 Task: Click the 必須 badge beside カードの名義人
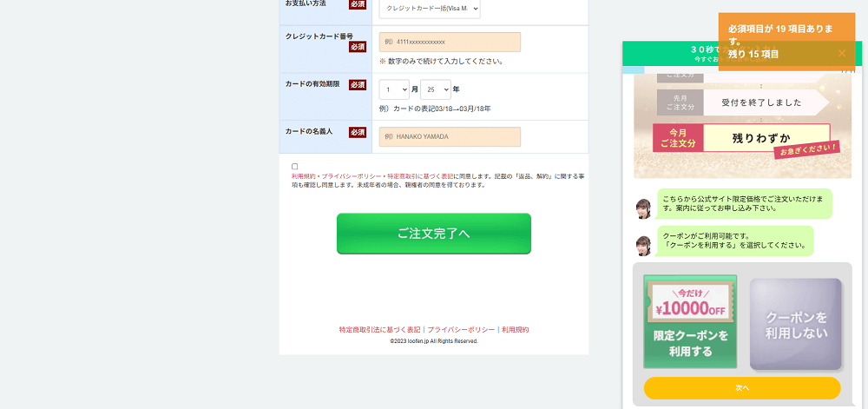click(358, 132)
